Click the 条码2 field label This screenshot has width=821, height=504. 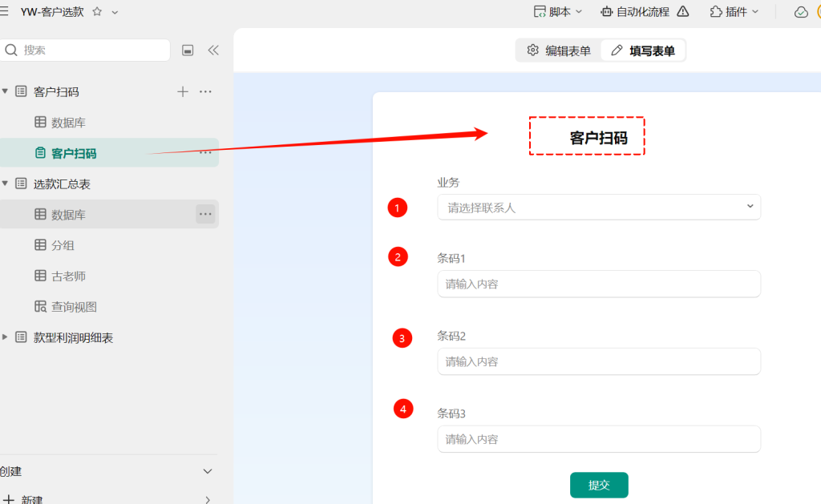(451, 336)
